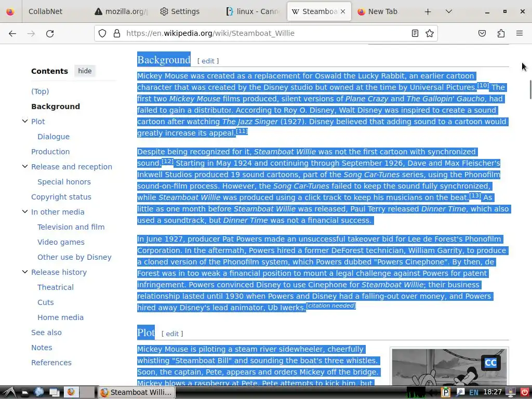Go to Cuts in Contents
532x399 pixels.
click(x=46, y=302)
